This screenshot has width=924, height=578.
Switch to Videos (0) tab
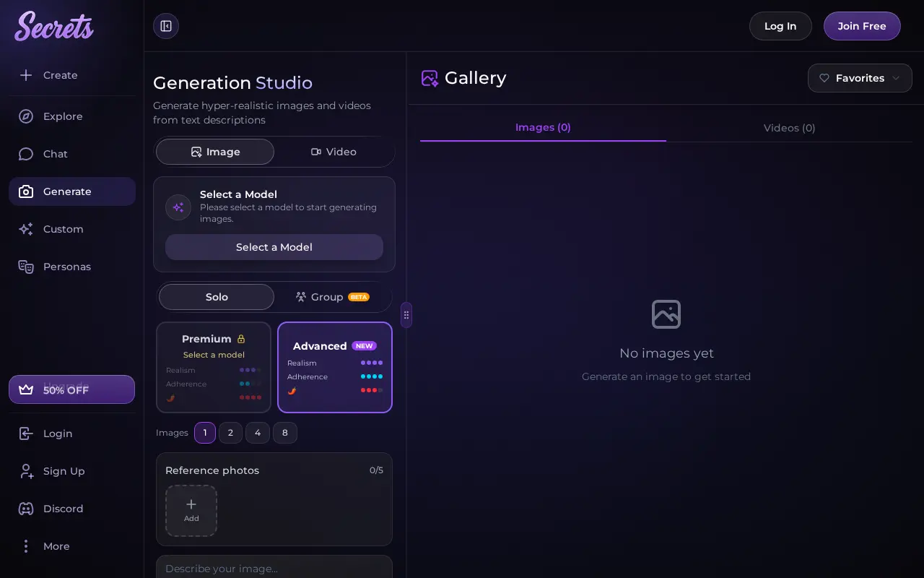790,128
